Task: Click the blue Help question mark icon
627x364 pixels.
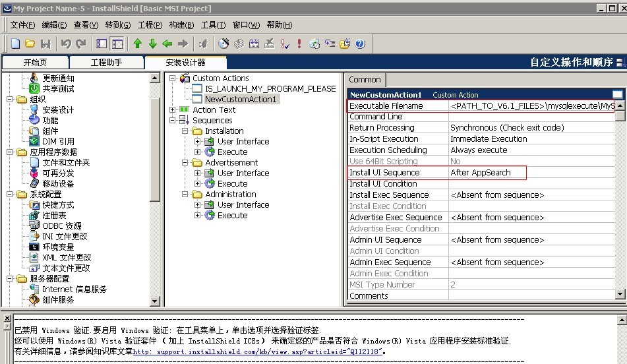Action: pos(360,44)
